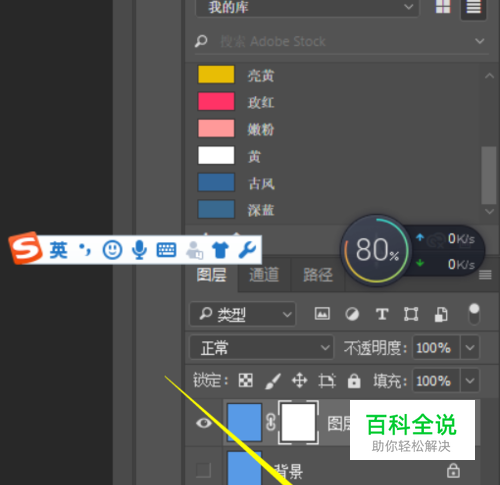This screenshot has width=500, height=485.
Task: Expand Adobe Stock search options chevron
Action: 480,41
